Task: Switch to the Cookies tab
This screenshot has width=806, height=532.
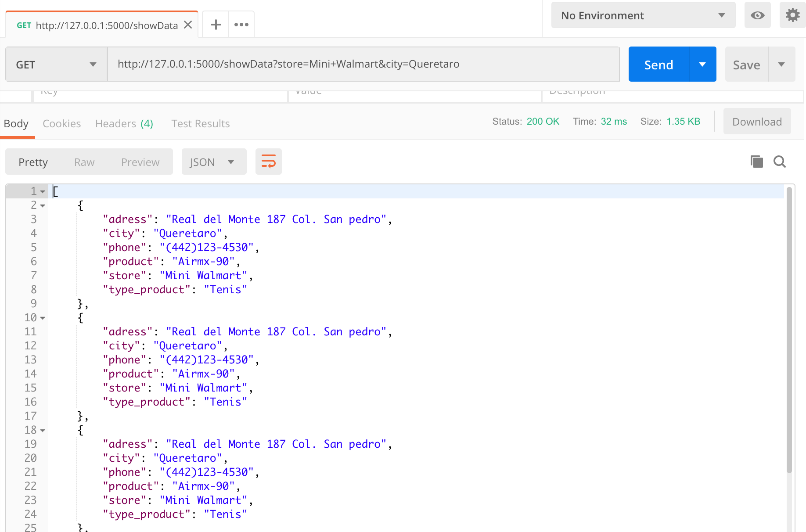Action: click(62, 124)
